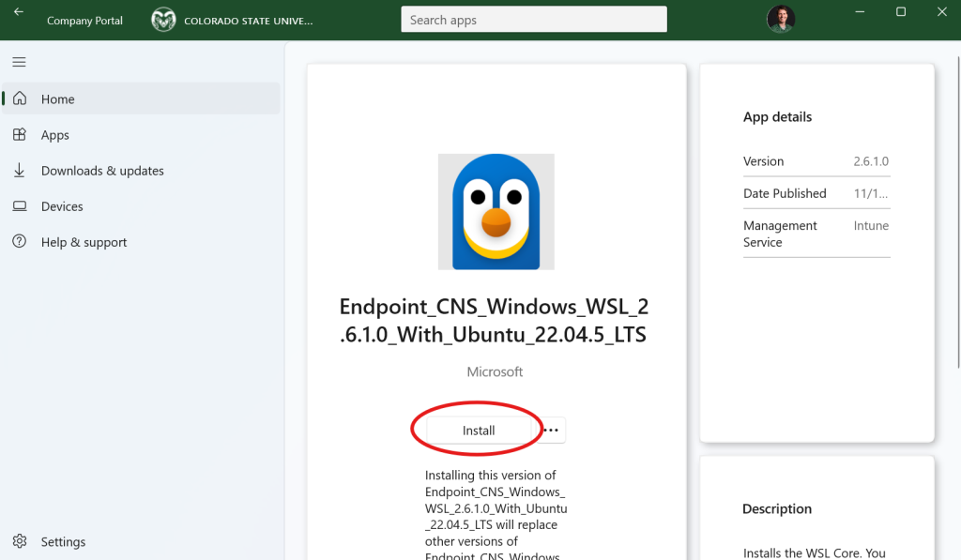Viewport: 961px width, 560px height.
Task: Click the back arrow in title bar
Action: [19, 12]
